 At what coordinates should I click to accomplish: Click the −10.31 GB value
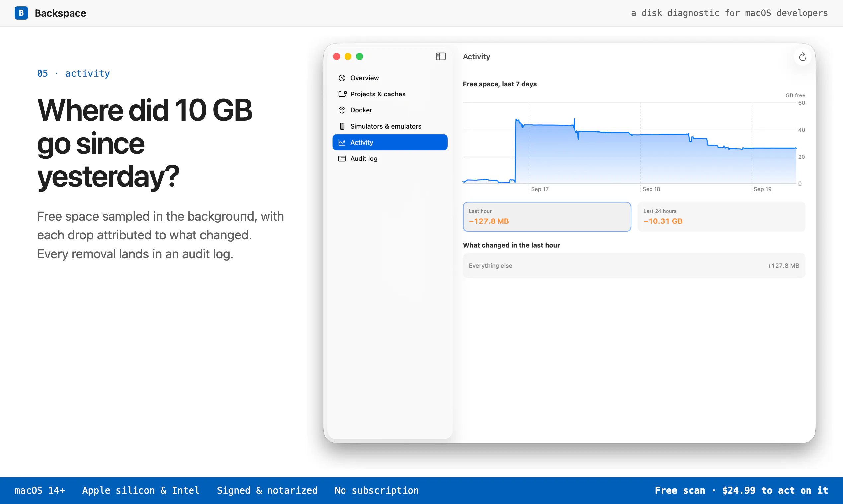pos(663,221)
